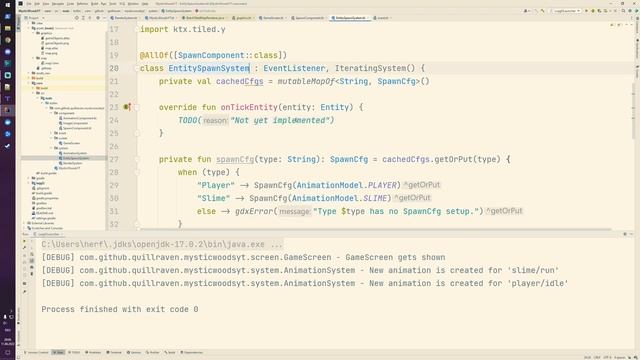Click the cachedCfgs variable on line 21
The width and height of the screenshot is (640, 360).
click(x=240, y=81)
